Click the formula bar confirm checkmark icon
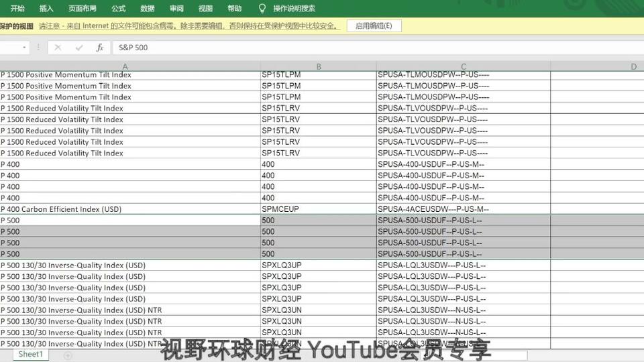The height and width of the screenshot is (362, 644). pos(79,48)
